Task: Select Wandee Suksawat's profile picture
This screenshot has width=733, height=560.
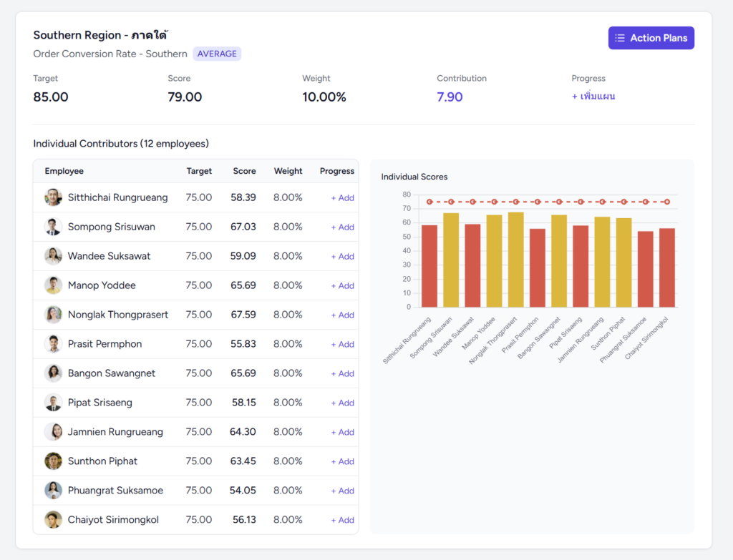Action: 53,256
